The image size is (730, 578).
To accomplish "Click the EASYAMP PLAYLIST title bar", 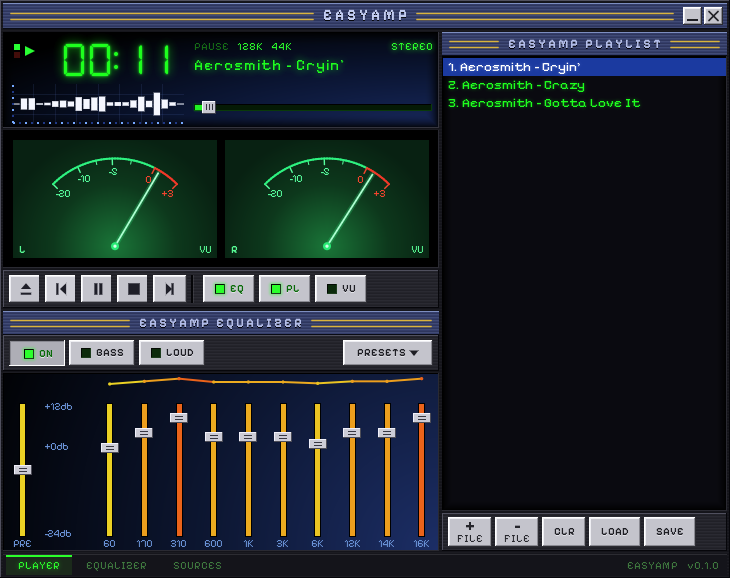I will pos(584,44).
